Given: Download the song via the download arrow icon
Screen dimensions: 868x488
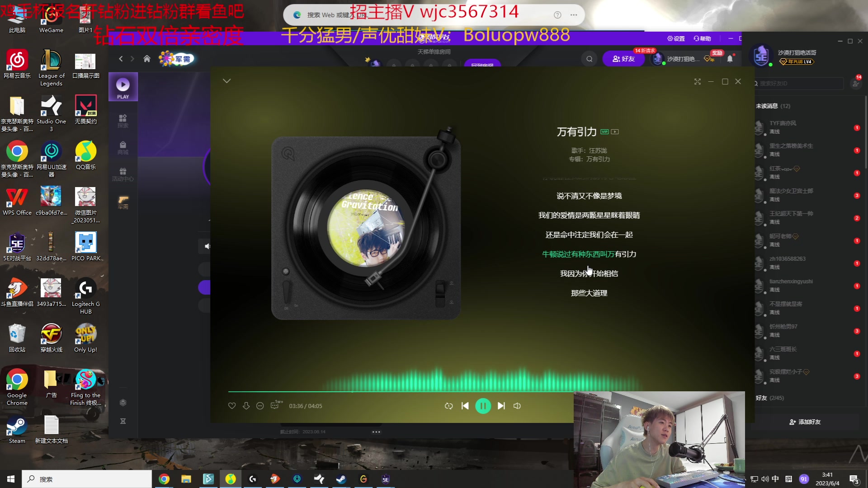Looking at the screenshot, I should pyautogui.click(x=246, y=406).
